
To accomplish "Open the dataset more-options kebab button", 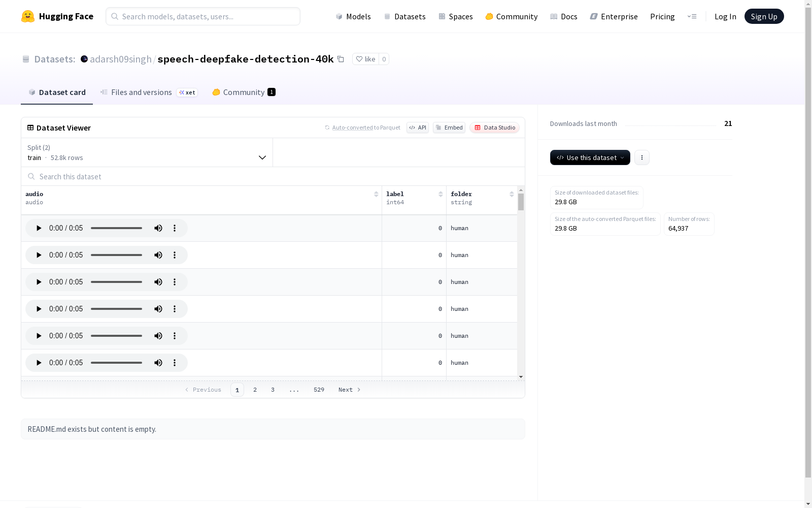I will (x=642, y=157).
